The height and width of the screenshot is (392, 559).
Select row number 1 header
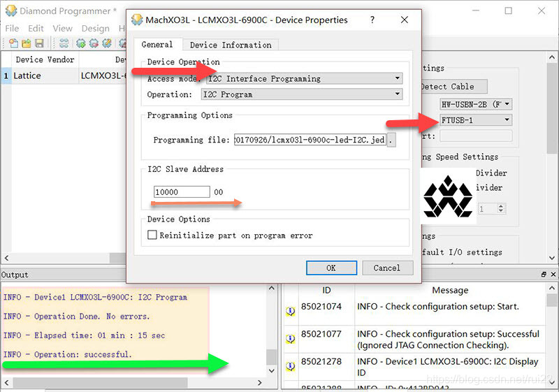coord(6,75)
